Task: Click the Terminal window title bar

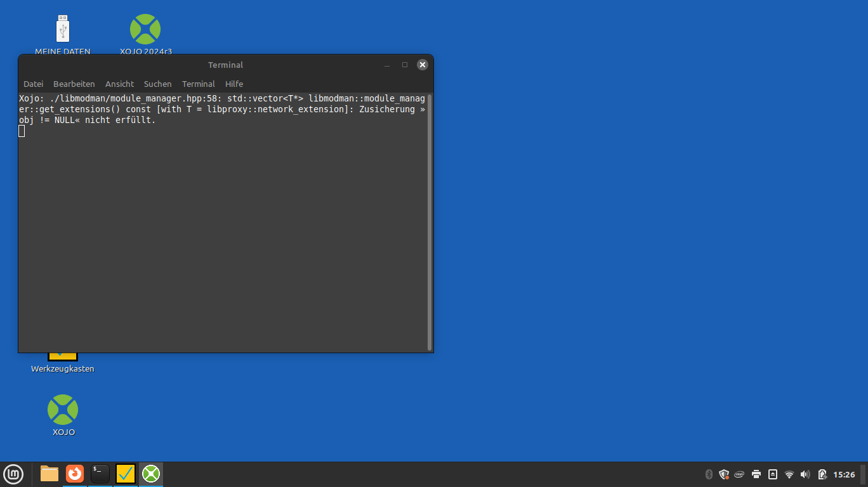Action: [225, 65]
